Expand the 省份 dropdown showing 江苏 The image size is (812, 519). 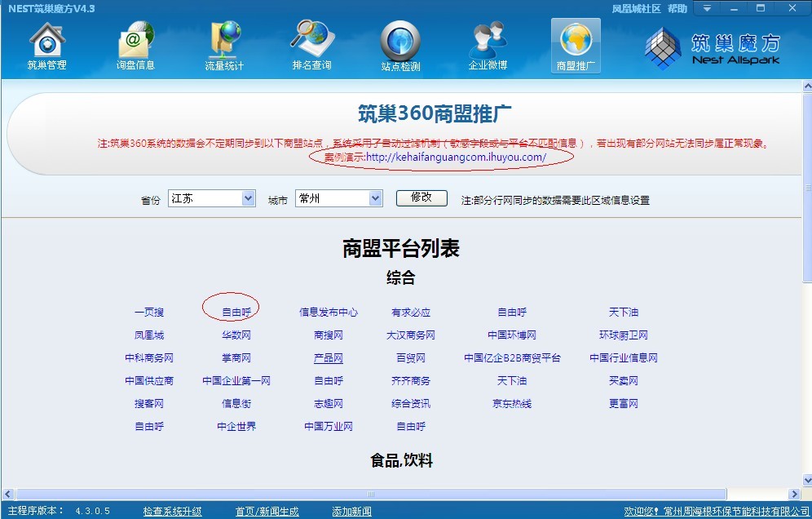click(212, 198)
